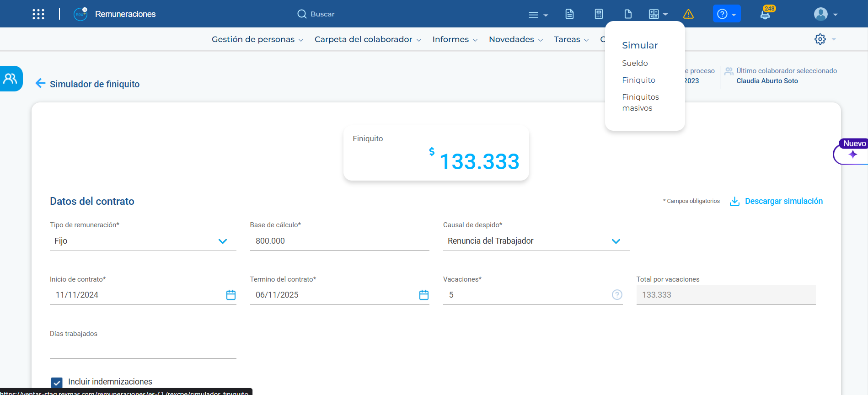
Task: Open Causal de despido dropdown
Action: 616,241
